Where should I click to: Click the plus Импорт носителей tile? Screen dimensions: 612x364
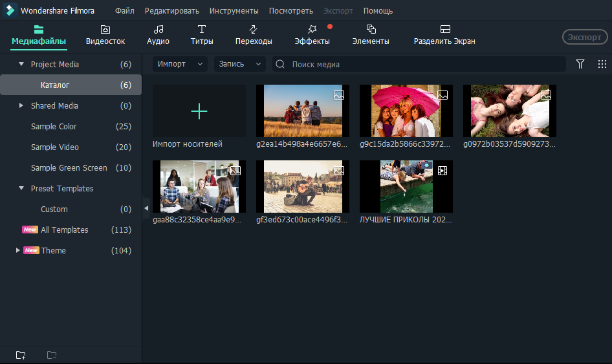tap(199, 111)
